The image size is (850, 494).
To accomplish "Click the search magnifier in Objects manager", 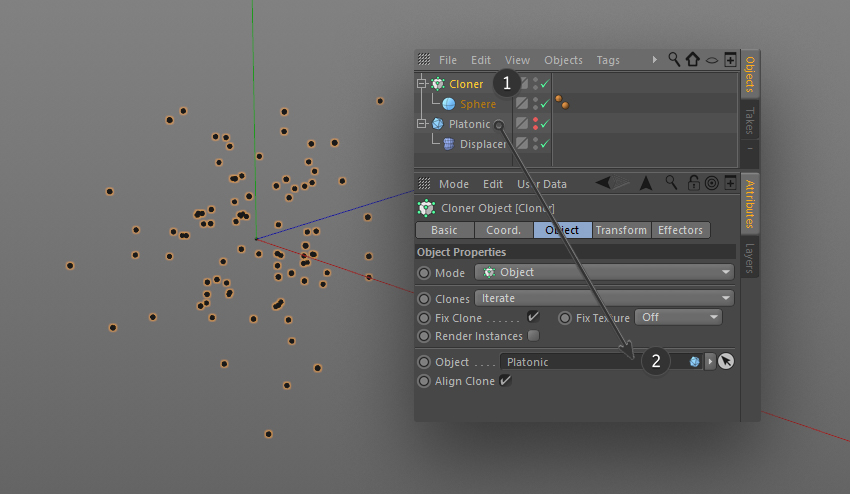I will (x=674, y=59).
